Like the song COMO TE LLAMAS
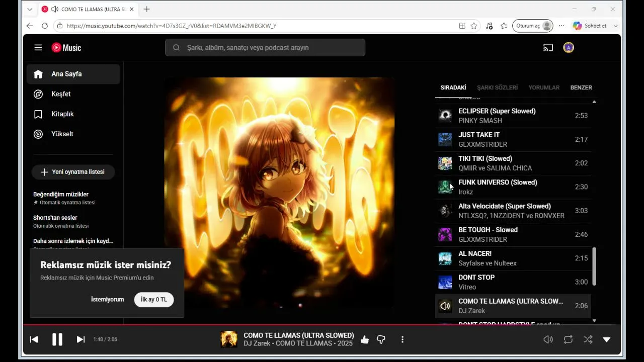The width and height of the screenshot is (644, 362). [365, 340]
